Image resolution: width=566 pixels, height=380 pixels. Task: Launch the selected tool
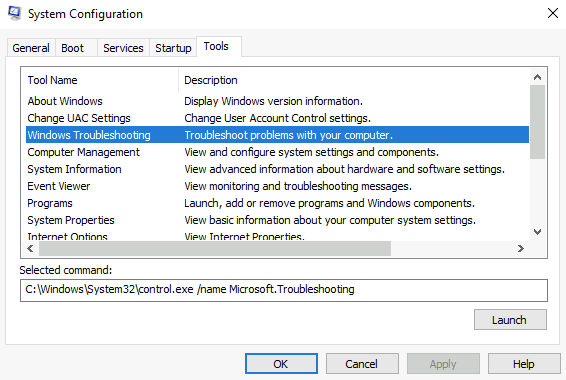510,320
